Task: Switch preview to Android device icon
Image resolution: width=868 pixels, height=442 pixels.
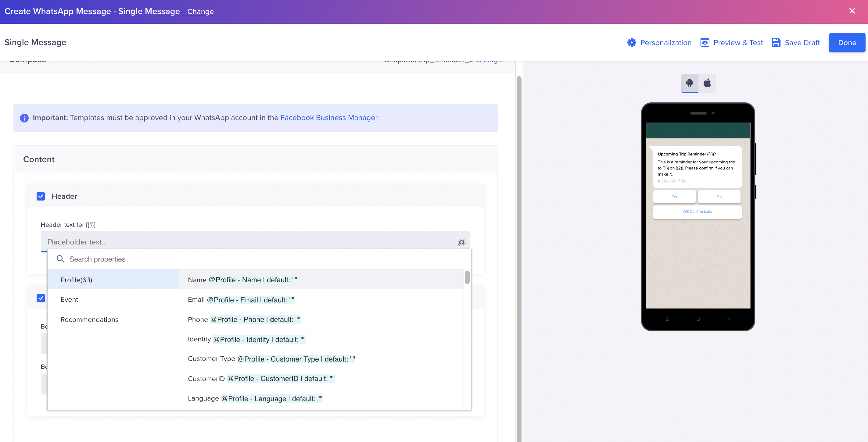Action: 689,83
